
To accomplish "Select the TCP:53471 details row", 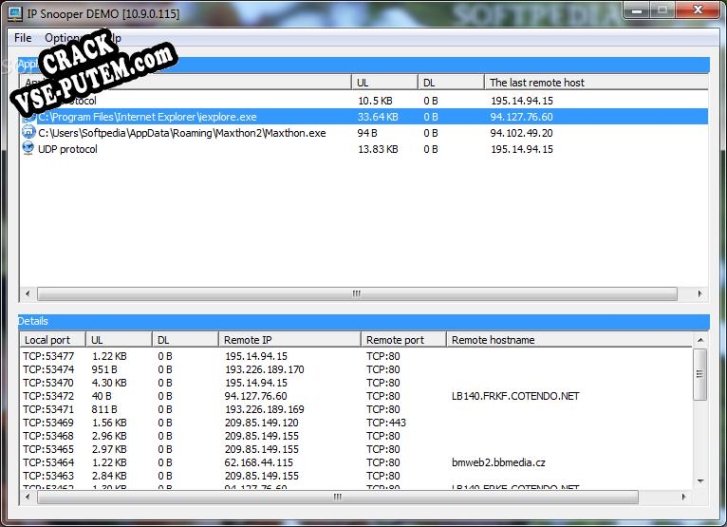I will pos(356,409).
